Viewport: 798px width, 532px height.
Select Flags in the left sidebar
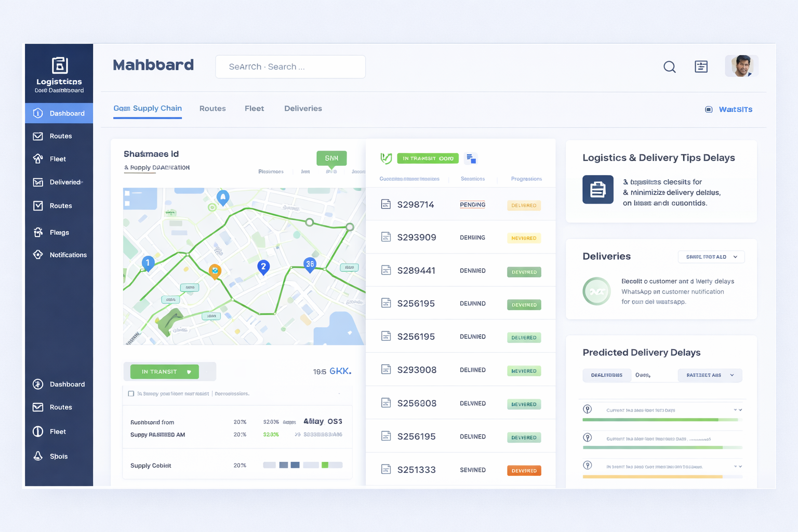(59, 232)
